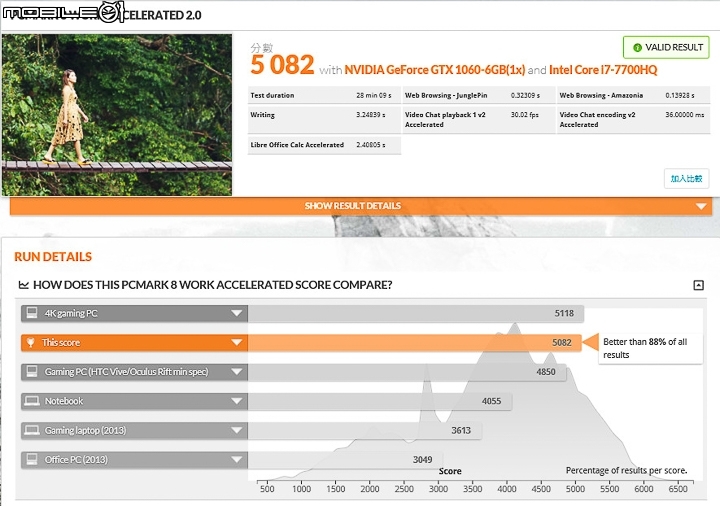Viewport: 720px width, 506px height.
Task: Click the 加入比較 compare button
Action: (686, 179)
